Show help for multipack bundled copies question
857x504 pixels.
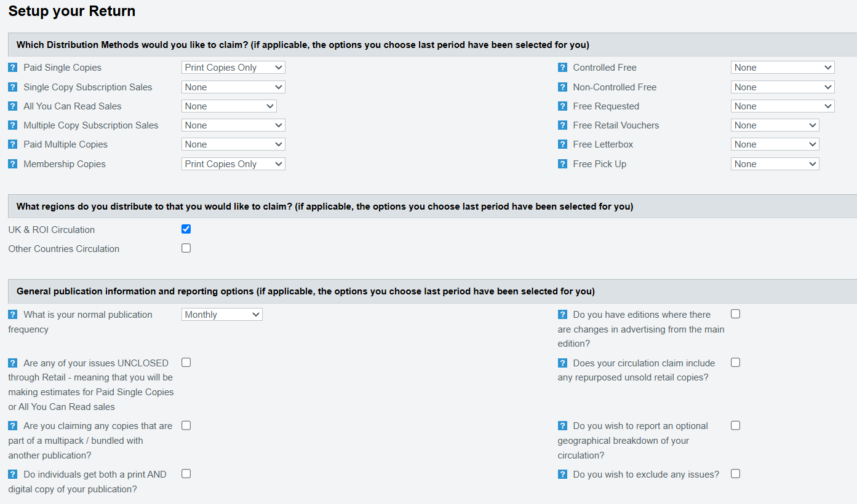point(13,426)
